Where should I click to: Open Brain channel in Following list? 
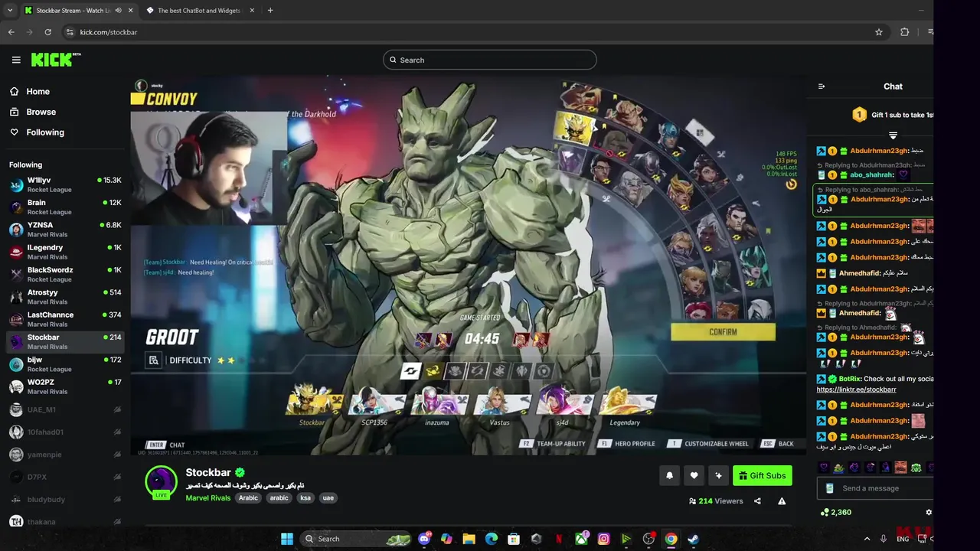pyautogui.click(x=65, y=207)
